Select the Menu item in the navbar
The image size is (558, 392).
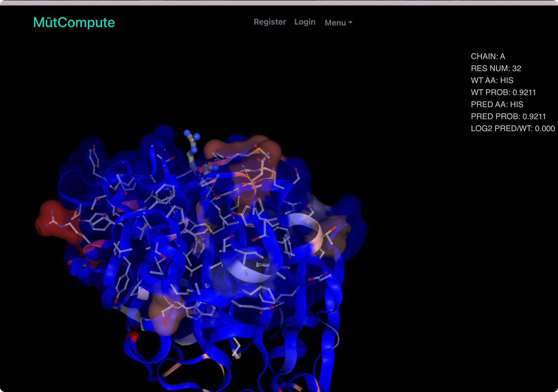(335, 22)
